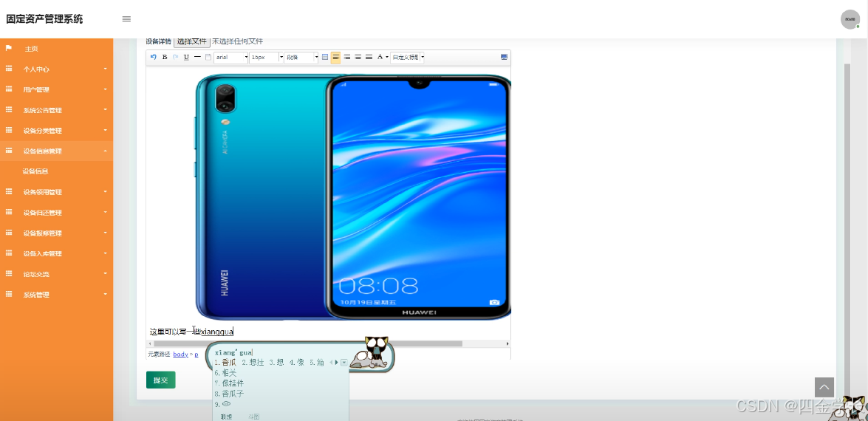
Task: Toggle underline formatting in editor toolbar
Action: pyautogui.click(x=187, y=57)
